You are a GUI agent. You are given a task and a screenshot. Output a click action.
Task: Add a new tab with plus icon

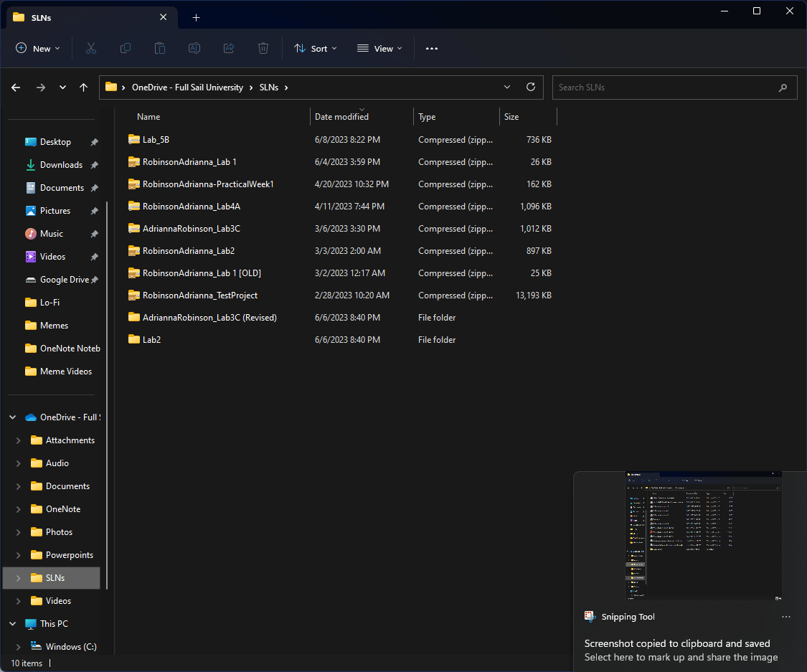(196, 17)
